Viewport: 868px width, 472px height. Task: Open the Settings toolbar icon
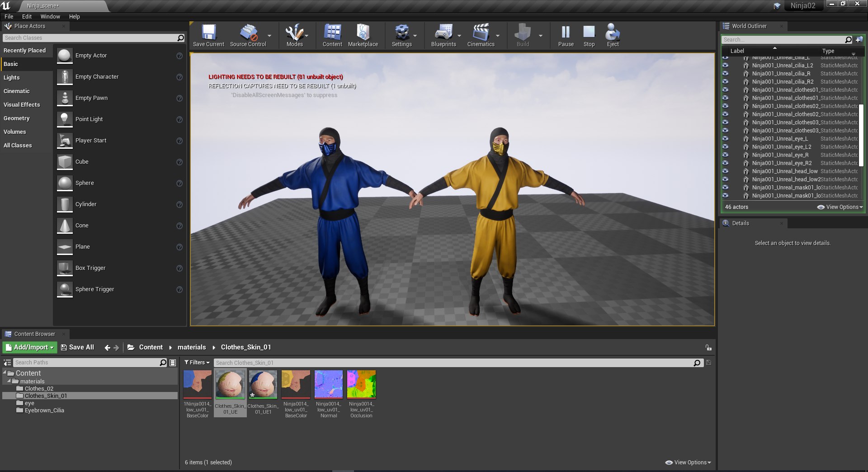[x=401, y=33]
